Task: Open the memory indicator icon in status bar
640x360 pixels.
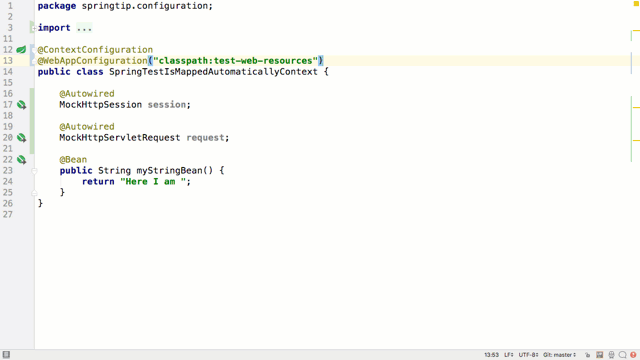Action: coord(599,355)
